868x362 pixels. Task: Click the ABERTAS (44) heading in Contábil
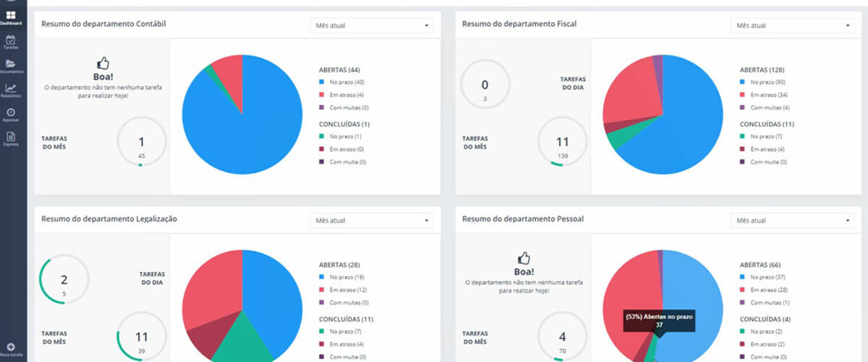(x=339, y=70)
